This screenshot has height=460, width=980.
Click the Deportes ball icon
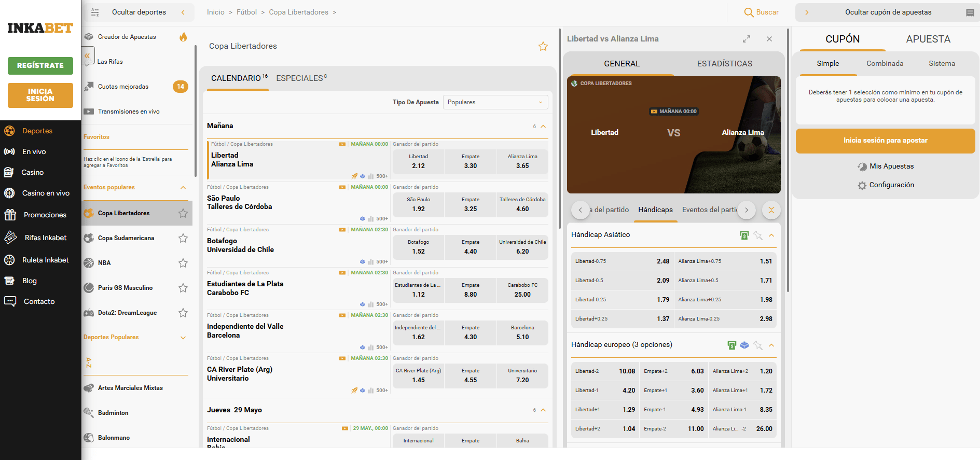pos(9,131)
